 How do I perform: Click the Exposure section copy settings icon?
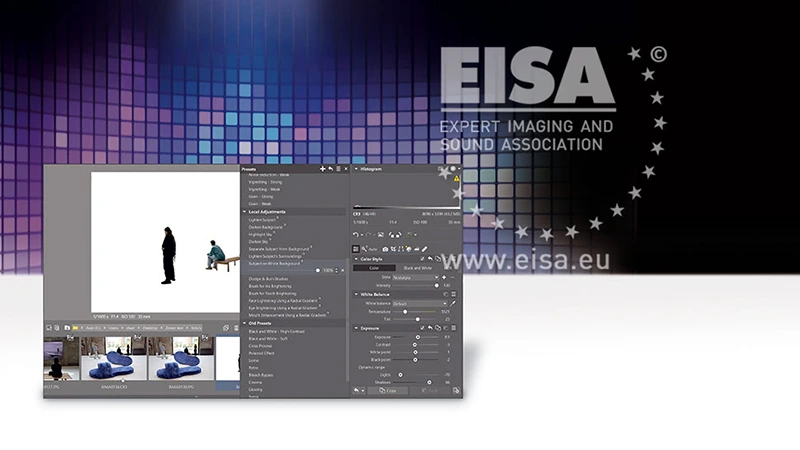click(438, 328)
